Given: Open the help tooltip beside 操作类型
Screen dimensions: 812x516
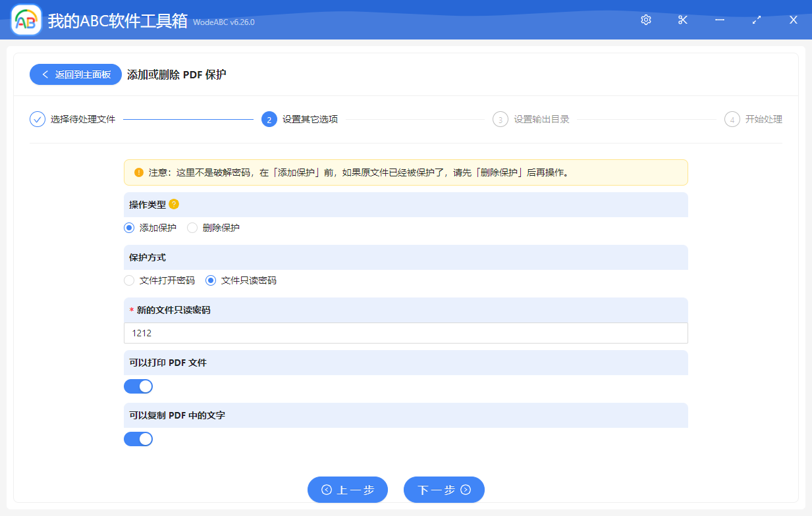Looking at the screenshot, I should [x=173, y=205].
